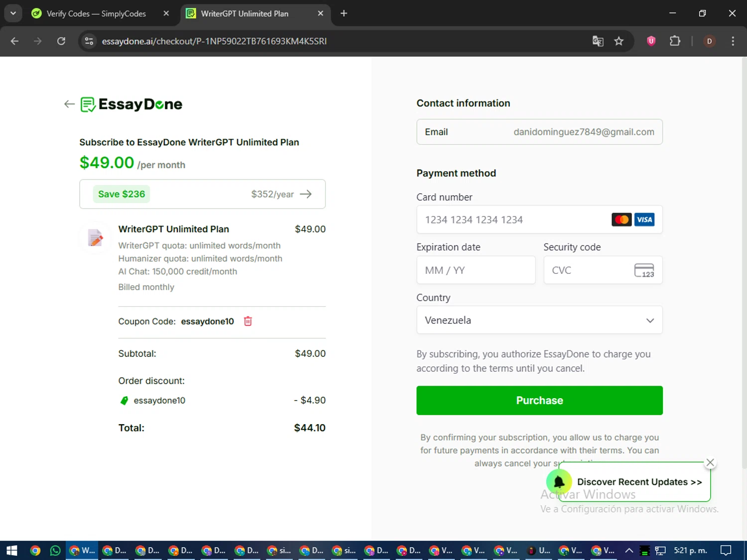Click the Payment method heading
747x560 pixels.
point(456,173)
